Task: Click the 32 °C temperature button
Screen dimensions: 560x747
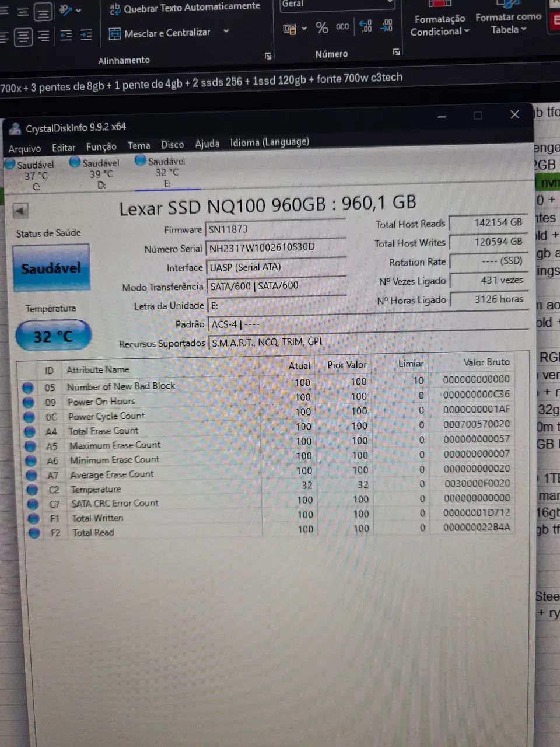Action: tap(53, 337)
